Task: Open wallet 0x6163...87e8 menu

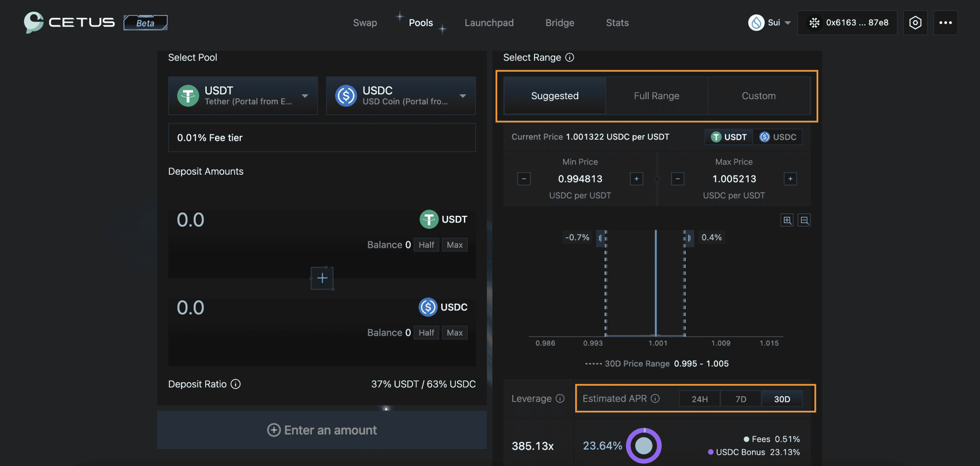Action: click(847, 23)
